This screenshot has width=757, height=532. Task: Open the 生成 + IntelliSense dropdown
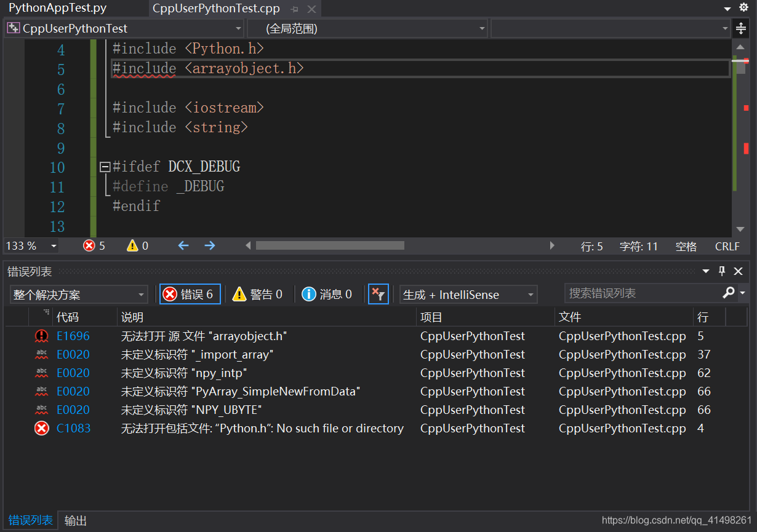(468, 295)
